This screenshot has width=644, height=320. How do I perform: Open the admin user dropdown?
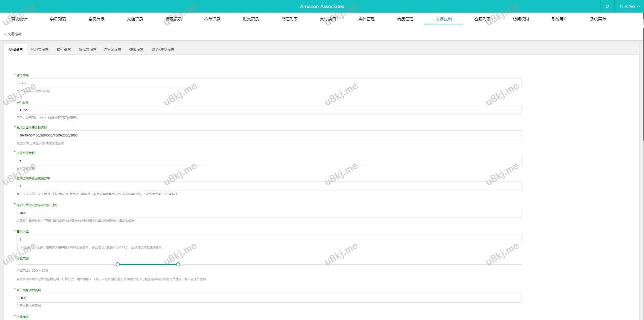pyautogui.click(x=630, y=6)
